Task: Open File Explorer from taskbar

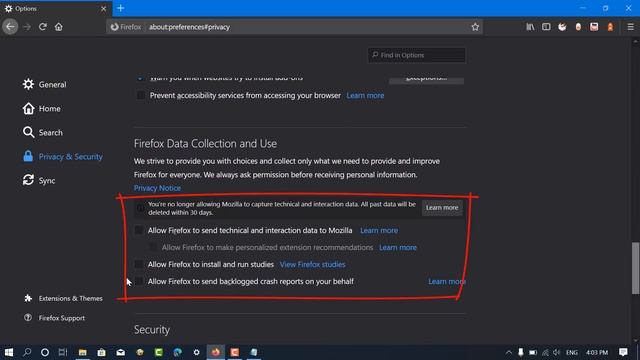Action: (x=82, y=352)
